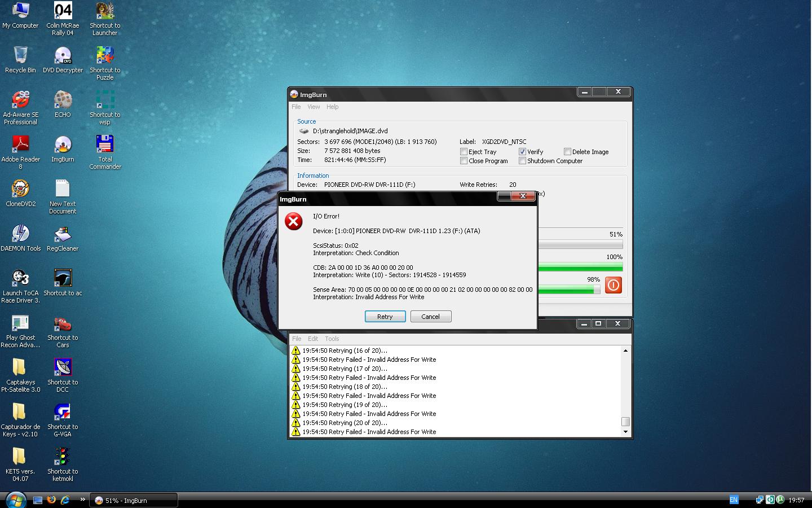The width and height of the screenshot is (812, 508).
Task: Launch ImgBurn from desktop icon
Action: 63,149
